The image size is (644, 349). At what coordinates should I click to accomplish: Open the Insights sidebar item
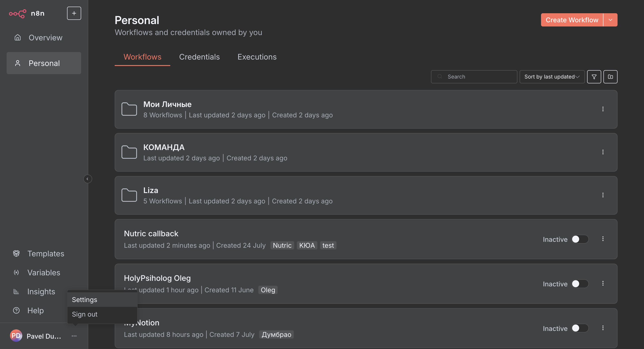tap(41, 291)
